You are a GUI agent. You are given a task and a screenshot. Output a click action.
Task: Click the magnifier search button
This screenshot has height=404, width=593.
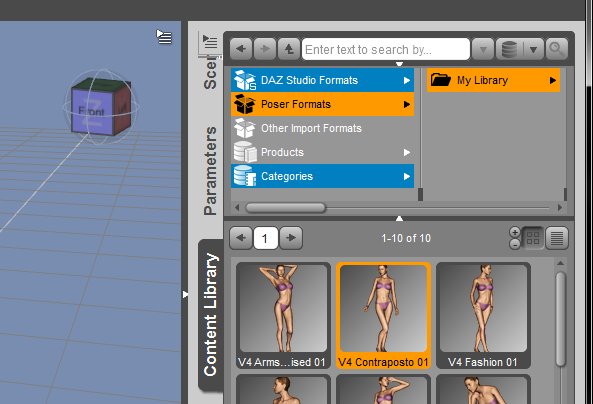(557, 49)
